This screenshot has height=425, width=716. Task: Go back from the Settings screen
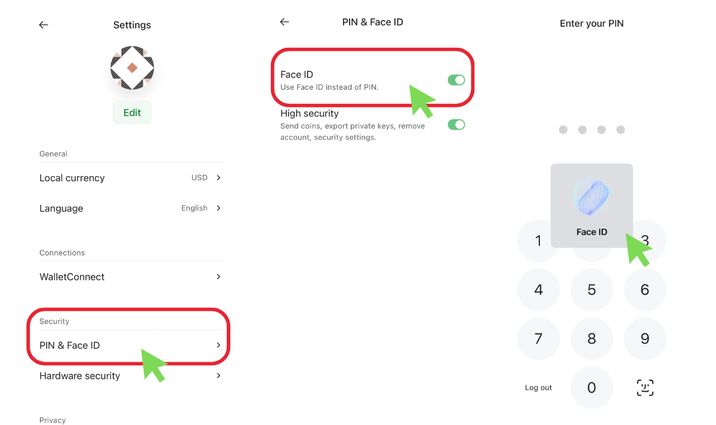point(43,25)
